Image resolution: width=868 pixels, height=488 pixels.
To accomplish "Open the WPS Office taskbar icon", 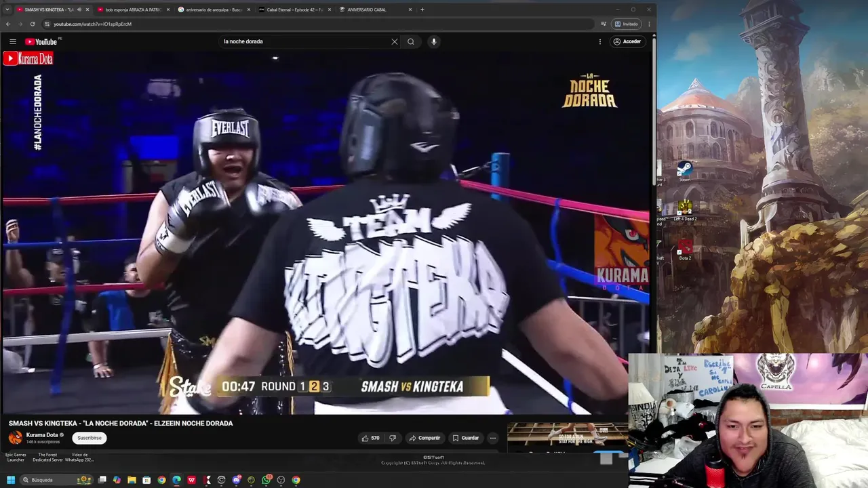I will tap(191, 480).
